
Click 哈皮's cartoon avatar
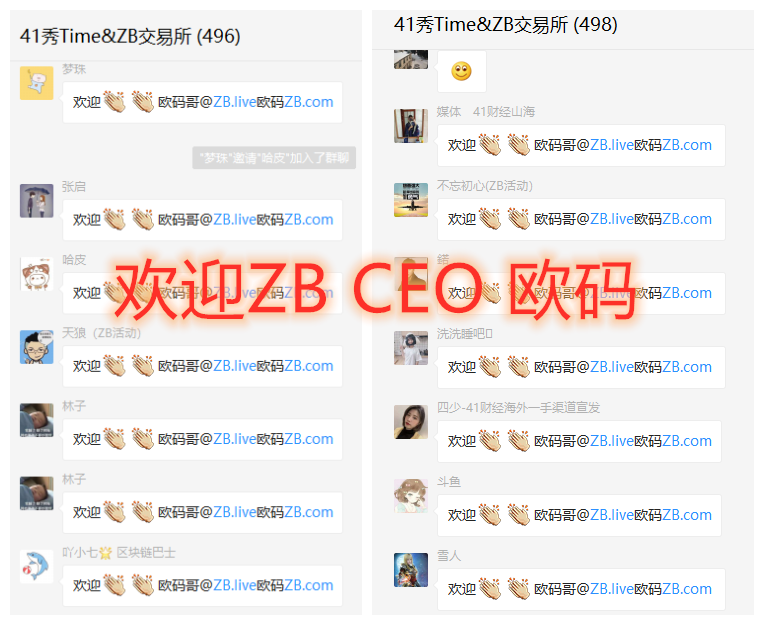pos(37,274)
